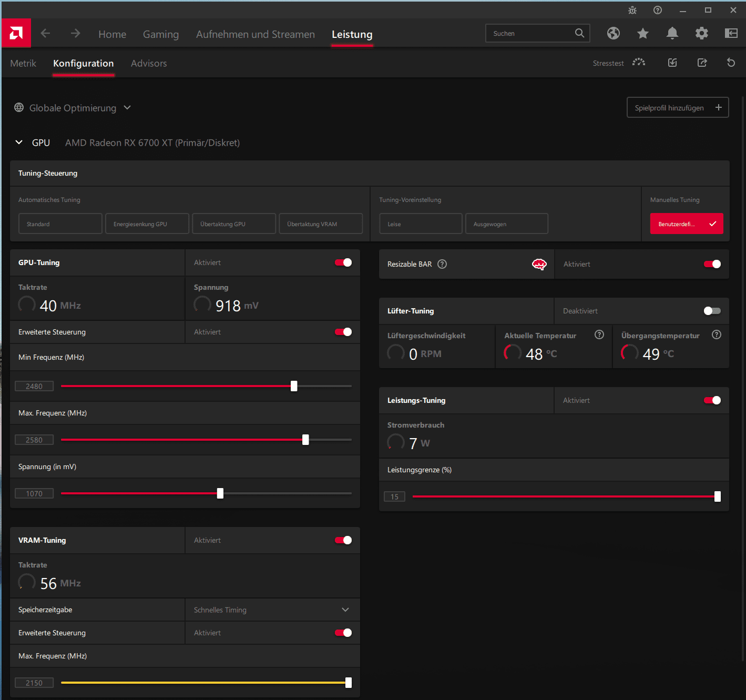Viewport: 746px width, 700px height.
Task: Open settings gear icon
Action: click(x=702, y=34)
